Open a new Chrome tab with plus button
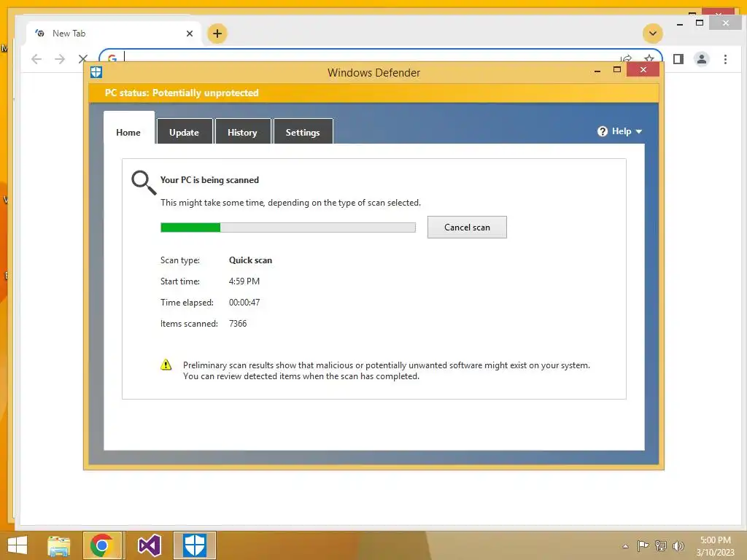 217,34
